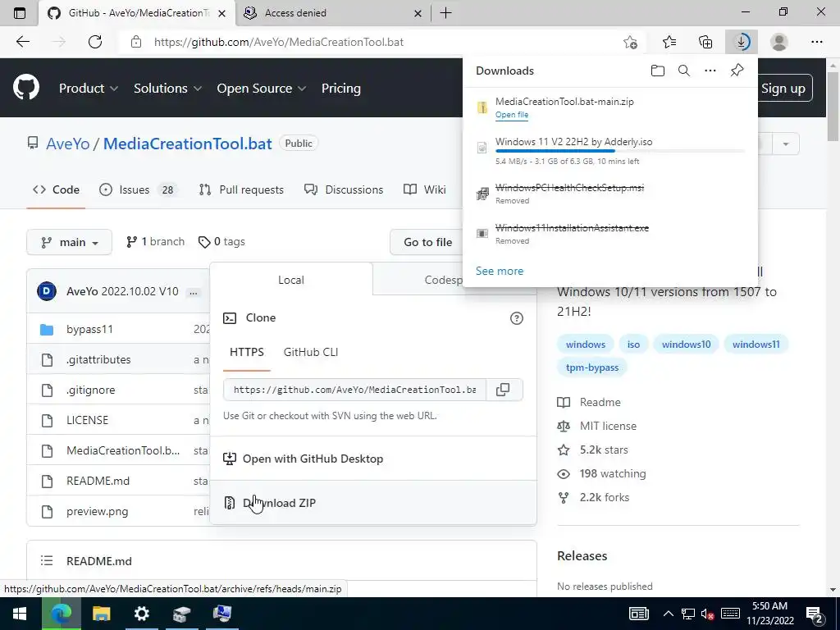Pin the Downloads panel
840x630 pixels.
[737, 71]
